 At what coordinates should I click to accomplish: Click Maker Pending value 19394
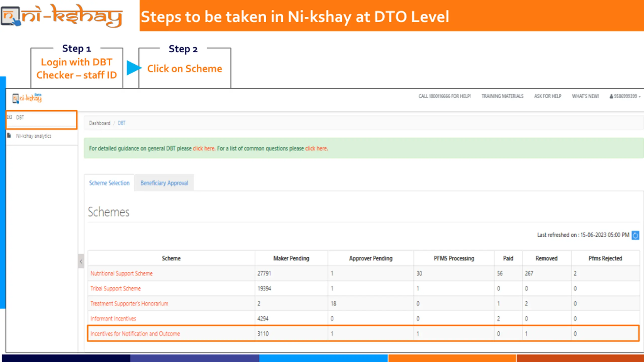click(264, 288)
